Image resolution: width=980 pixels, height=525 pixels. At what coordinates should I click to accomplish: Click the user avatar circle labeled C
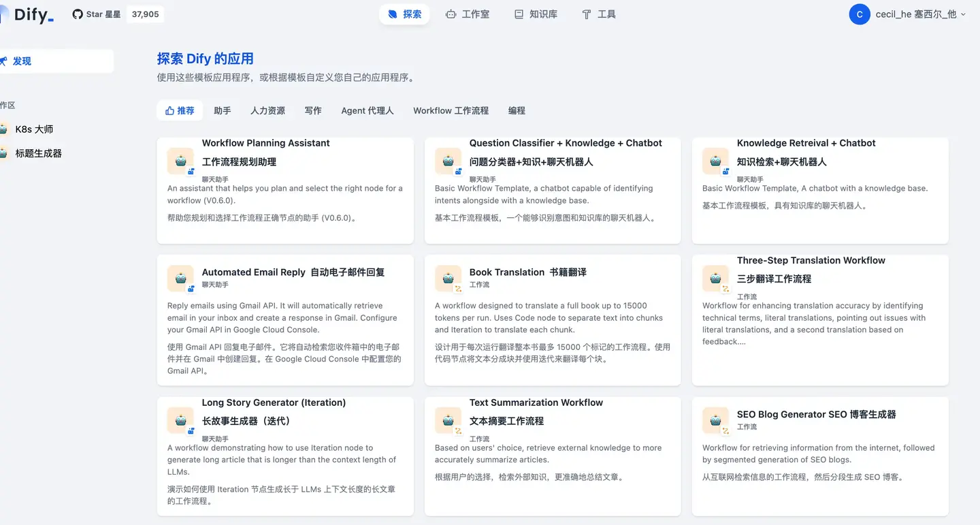pos(860,14)
